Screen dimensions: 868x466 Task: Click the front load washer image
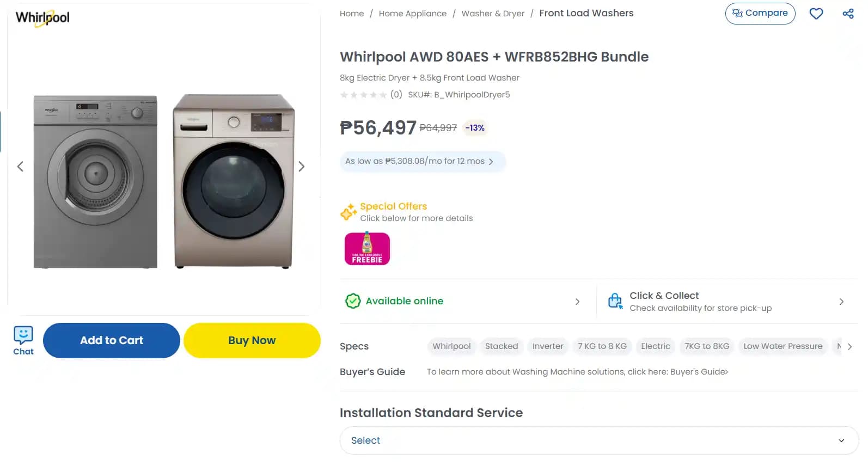234,181
